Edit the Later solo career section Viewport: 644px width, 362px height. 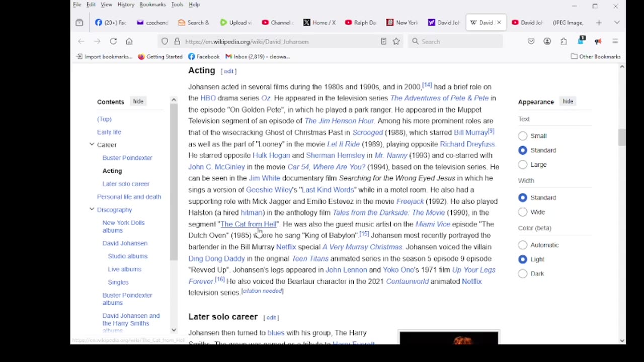tap(271, 317)
